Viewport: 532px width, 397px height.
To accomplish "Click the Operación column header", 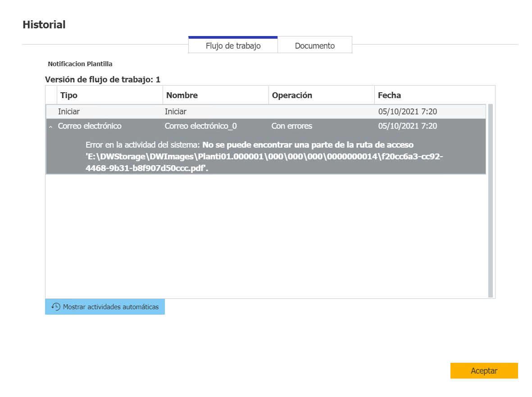I will [x=292, y=95].
